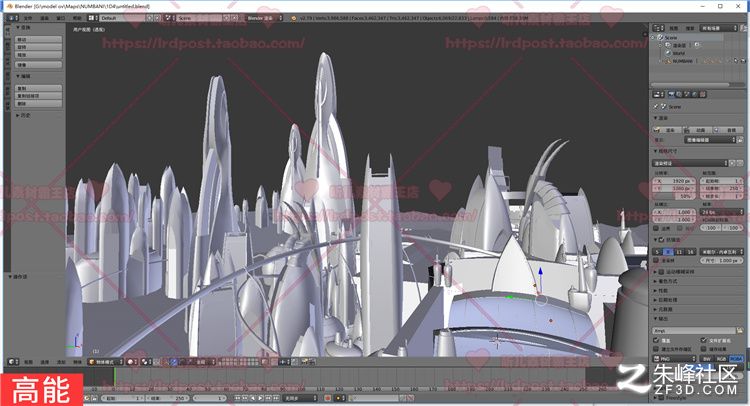Expand the Performance panel in render properties
Viewport: 750px width, 406px height.
coord(660,291)
